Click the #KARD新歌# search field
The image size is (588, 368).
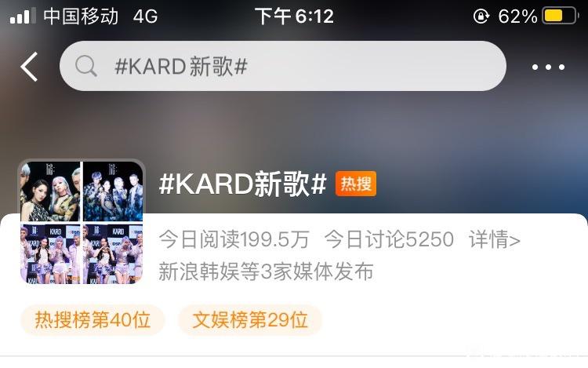[x=283, y=66]
